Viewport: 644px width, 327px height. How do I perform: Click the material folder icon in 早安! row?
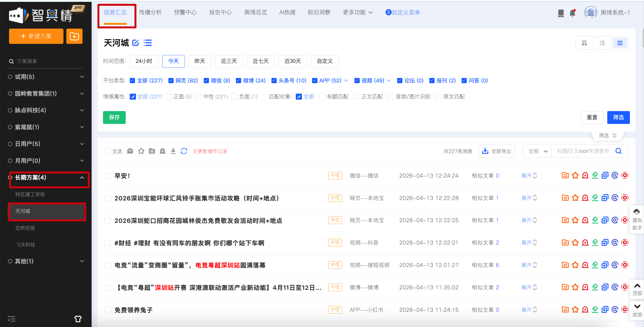(x=565, y=175)
